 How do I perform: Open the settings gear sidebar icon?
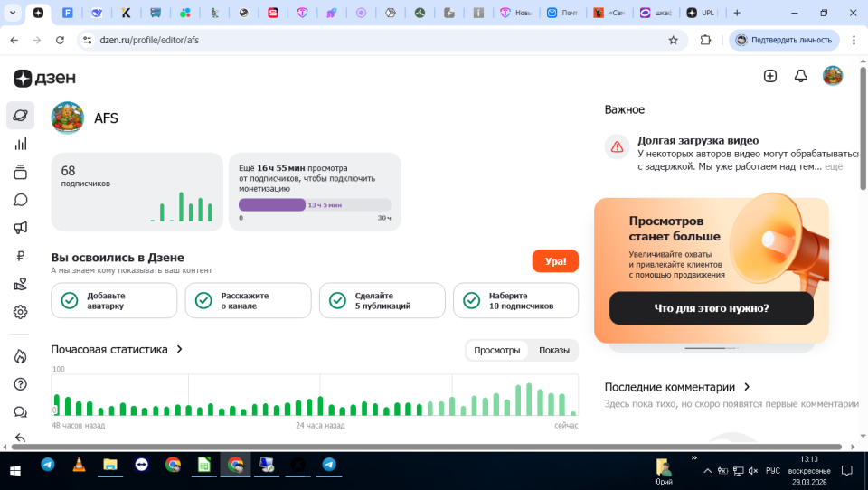click(x=21, y=312)
